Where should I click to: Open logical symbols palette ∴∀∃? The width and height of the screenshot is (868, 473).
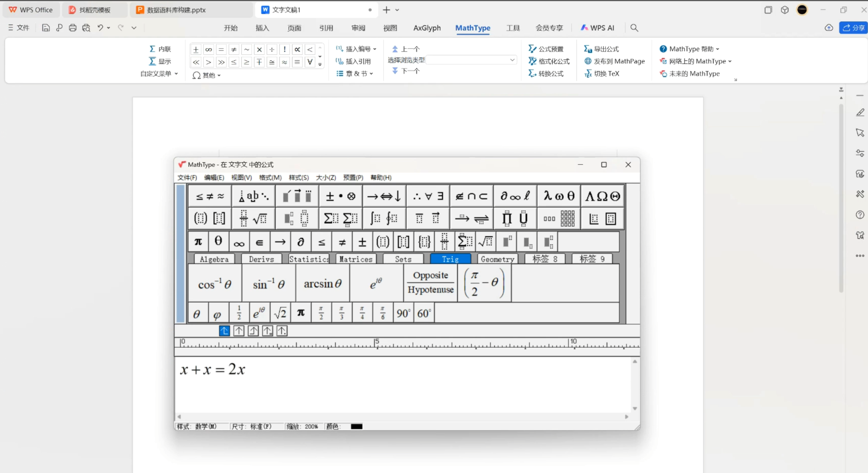(428, 196)
